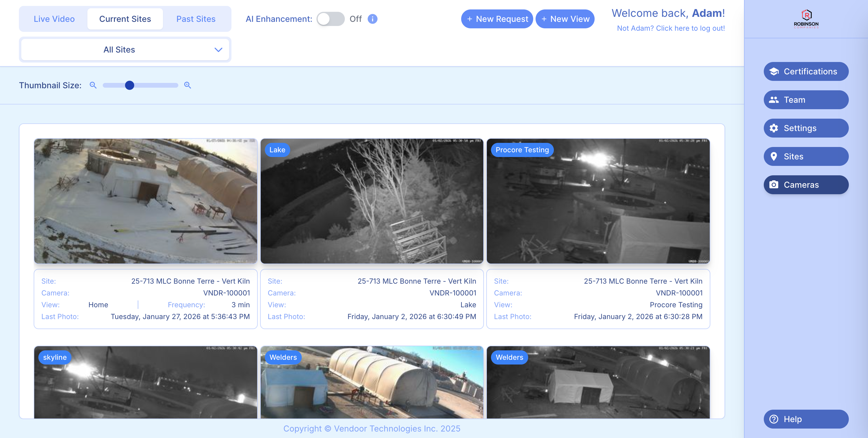Click VNDR-100001 in Procore Testing card
The height and width of the screenshot is (438, 868).
click(679, 293)
